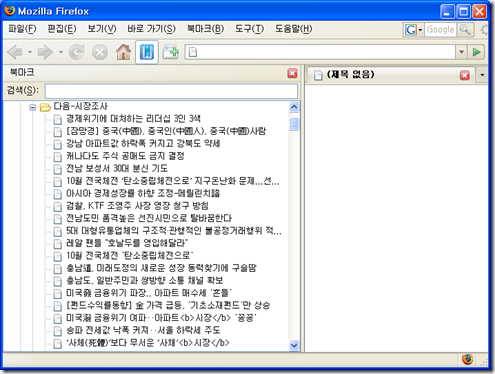This screenshot has height=374, width=495.
Task: Go to the Home page icon
Action: (123, 52)
